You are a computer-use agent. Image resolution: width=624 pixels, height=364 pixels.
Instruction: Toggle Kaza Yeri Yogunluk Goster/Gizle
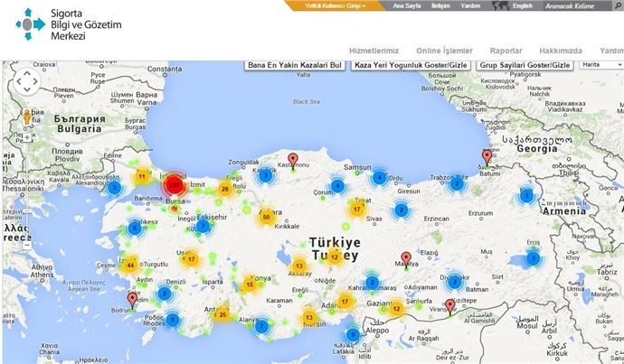point(411,67)
